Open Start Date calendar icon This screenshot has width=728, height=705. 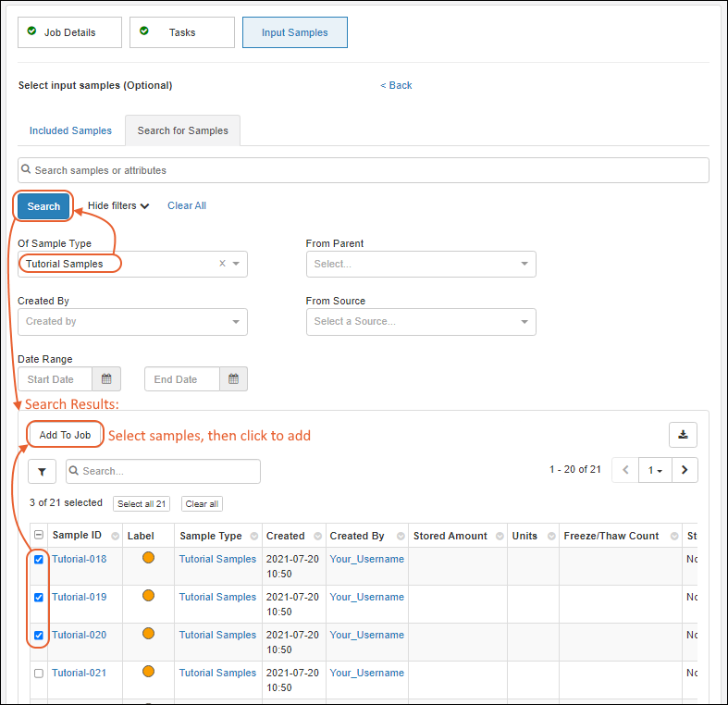pyautogui.click(x=106, y=379)
